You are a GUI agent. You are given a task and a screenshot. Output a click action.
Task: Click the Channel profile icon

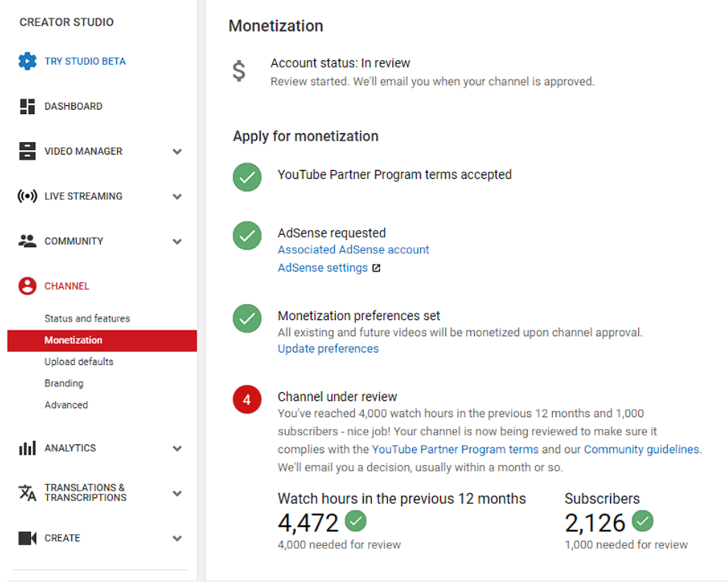point(27,285)
